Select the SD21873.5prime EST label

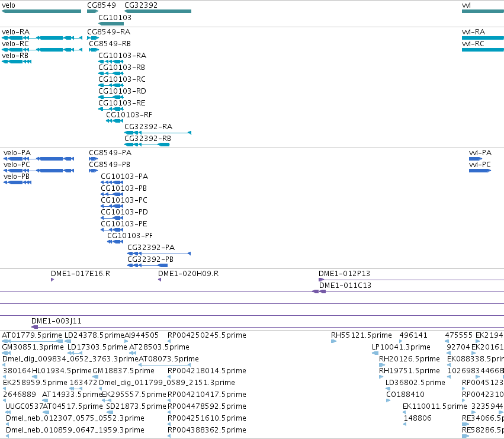click(x=136, y=407)
